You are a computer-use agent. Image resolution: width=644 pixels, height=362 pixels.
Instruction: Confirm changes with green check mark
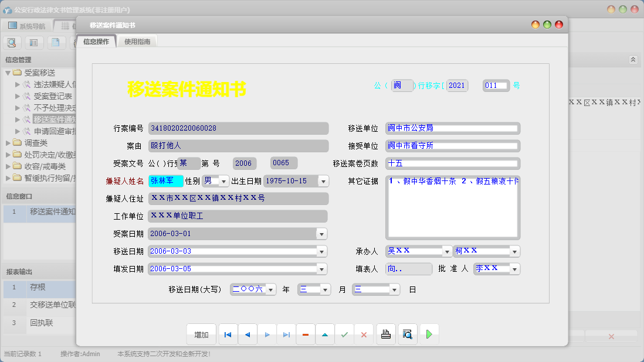pos(344,334)
